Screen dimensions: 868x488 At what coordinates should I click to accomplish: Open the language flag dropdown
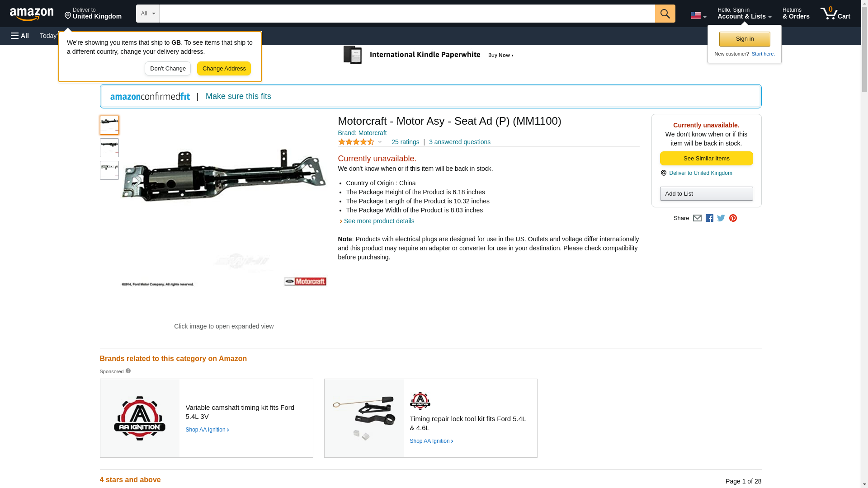tap(698, 15)
